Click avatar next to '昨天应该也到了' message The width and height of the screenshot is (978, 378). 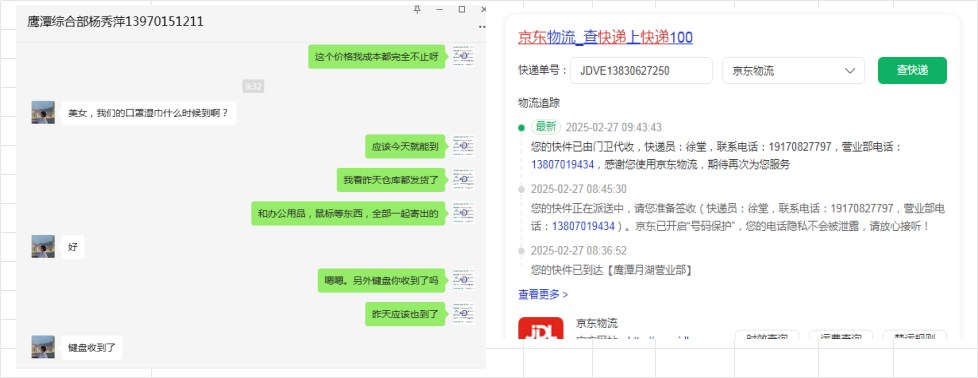pos(463,314)
